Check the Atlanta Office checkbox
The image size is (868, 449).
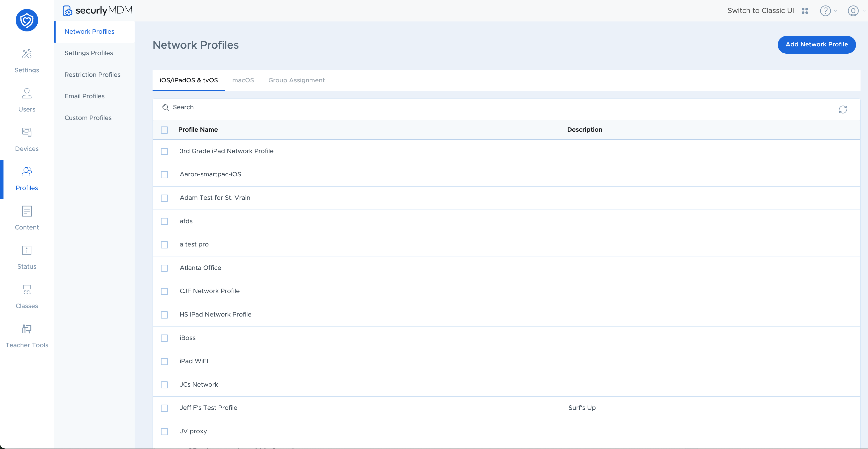pos(165,268)
